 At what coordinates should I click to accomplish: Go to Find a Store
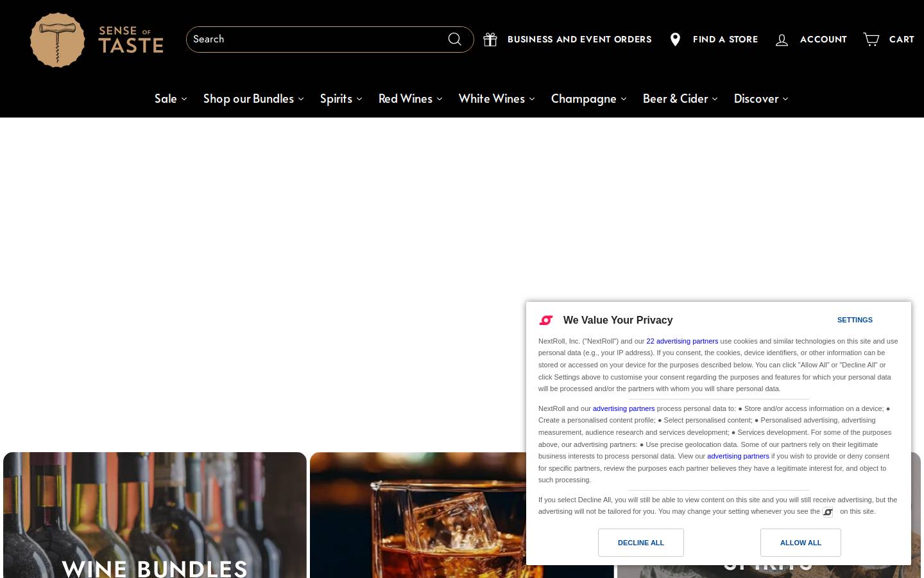pyautogui.click(x=725, y=39)
